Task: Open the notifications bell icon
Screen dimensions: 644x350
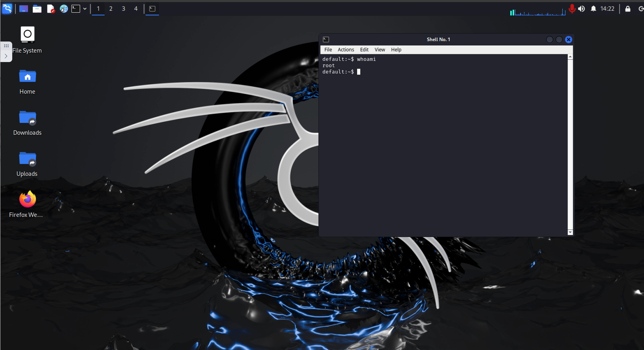Action: tap(593, 9)
